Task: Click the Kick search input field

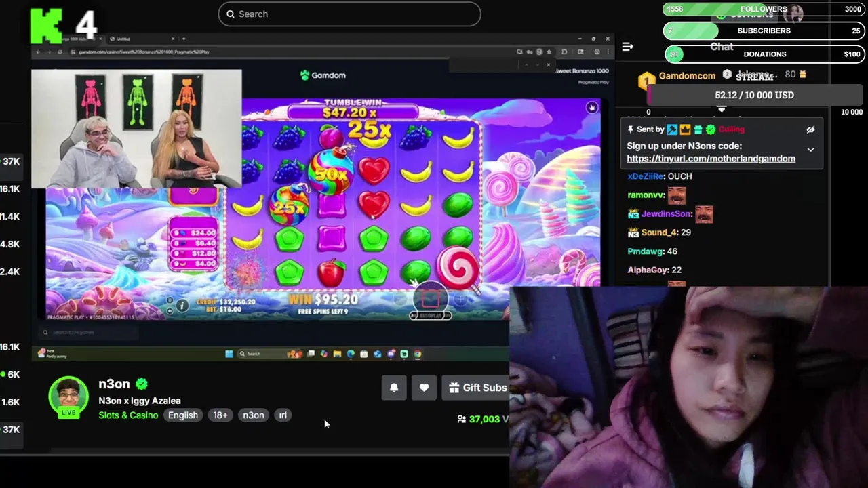Action: 349,14
